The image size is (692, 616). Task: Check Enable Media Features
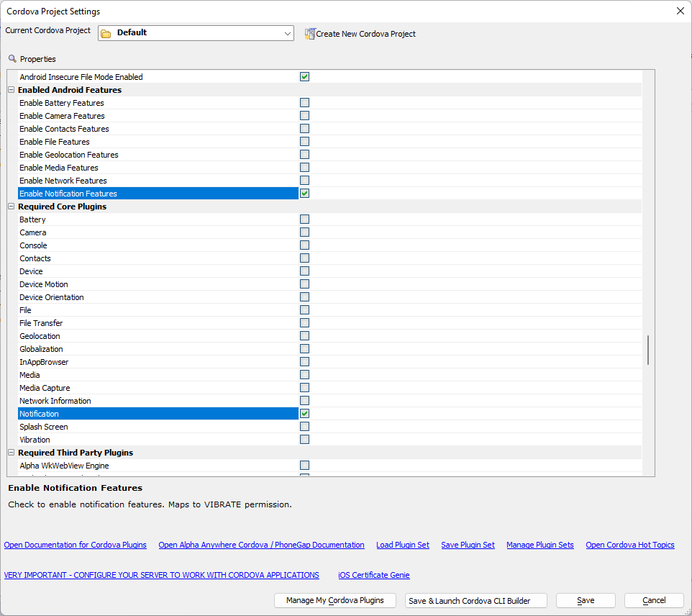pos(304,168)
